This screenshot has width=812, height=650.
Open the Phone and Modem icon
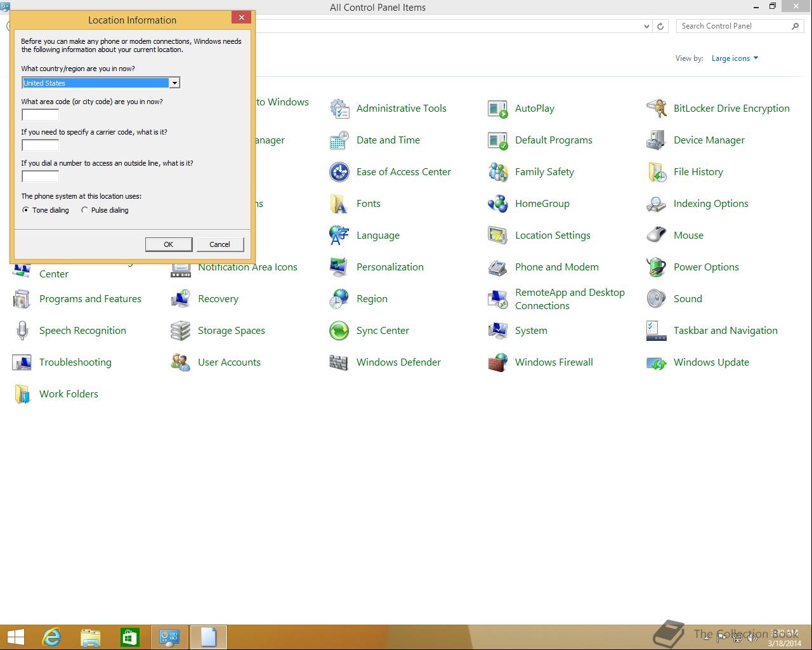click(x=498, y=267)
